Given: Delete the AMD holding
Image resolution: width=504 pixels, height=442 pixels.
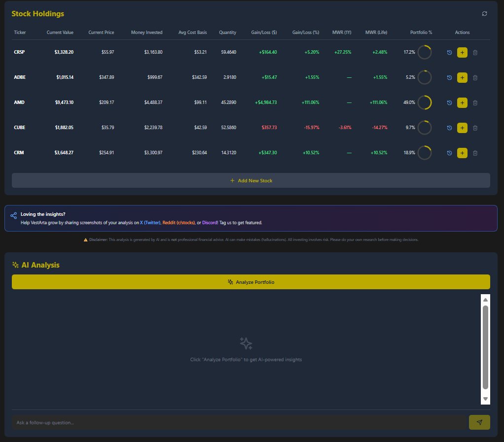Looking at the screenshot, I should coord(475,103).
